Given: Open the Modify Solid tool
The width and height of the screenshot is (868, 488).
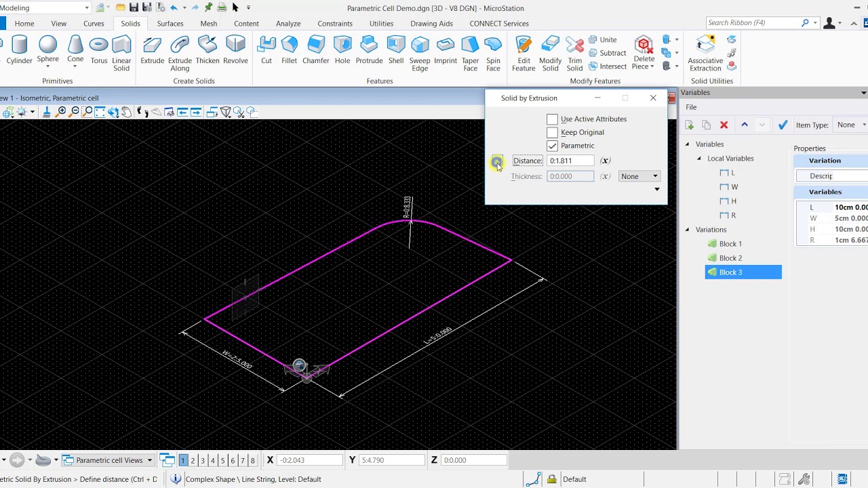Looking at the screenshot, I should click(x=551, y=54).
